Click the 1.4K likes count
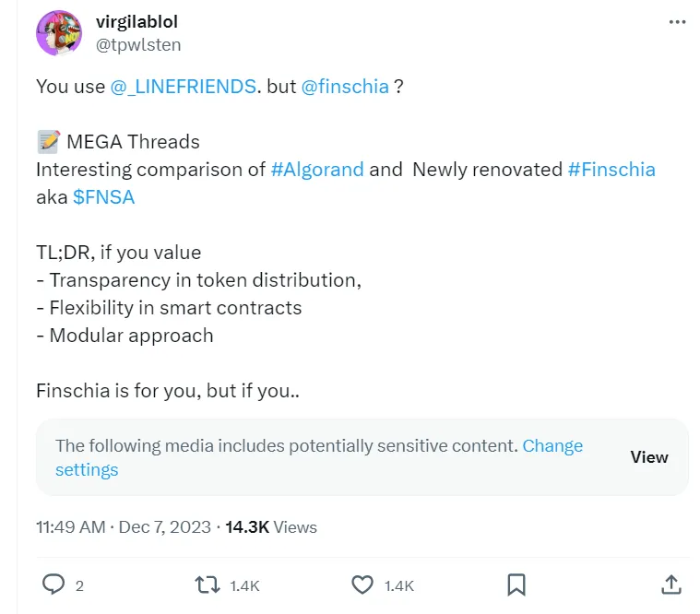Viewport: 700px width, 614px height. click(x=399, y=585)
